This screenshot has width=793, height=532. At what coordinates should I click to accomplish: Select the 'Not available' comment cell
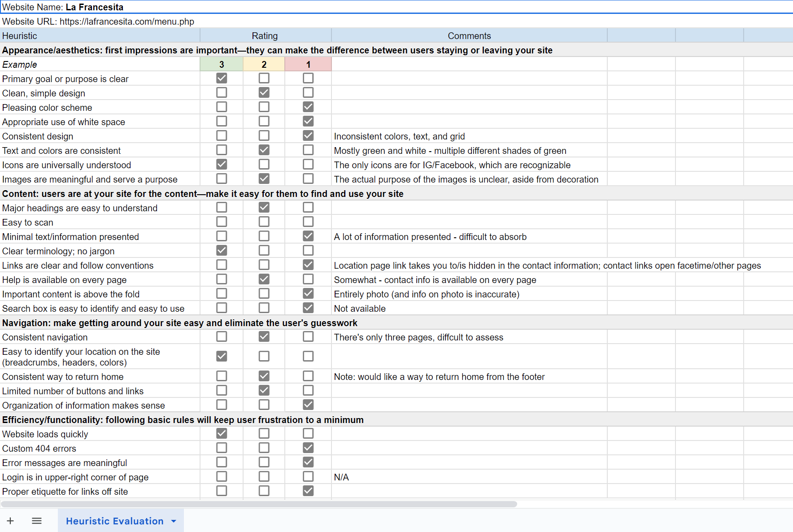click(x=469, y=308)
